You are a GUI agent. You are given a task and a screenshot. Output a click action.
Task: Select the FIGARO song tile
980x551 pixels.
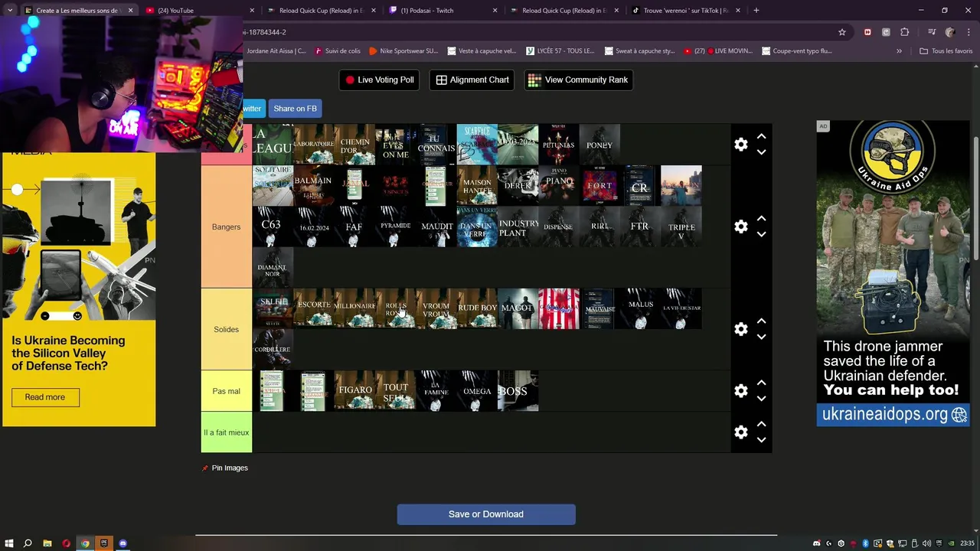point(354,391)
